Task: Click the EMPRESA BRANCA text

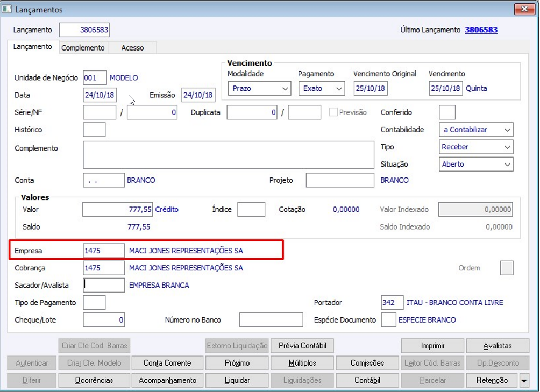Action: (x=159, y=286)
